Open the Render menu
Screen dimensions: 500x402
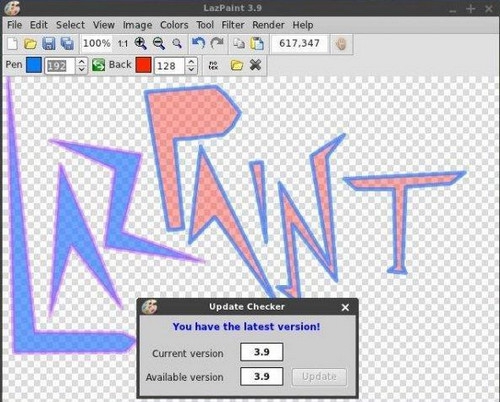pyautogui.click(x=268, y=25)
